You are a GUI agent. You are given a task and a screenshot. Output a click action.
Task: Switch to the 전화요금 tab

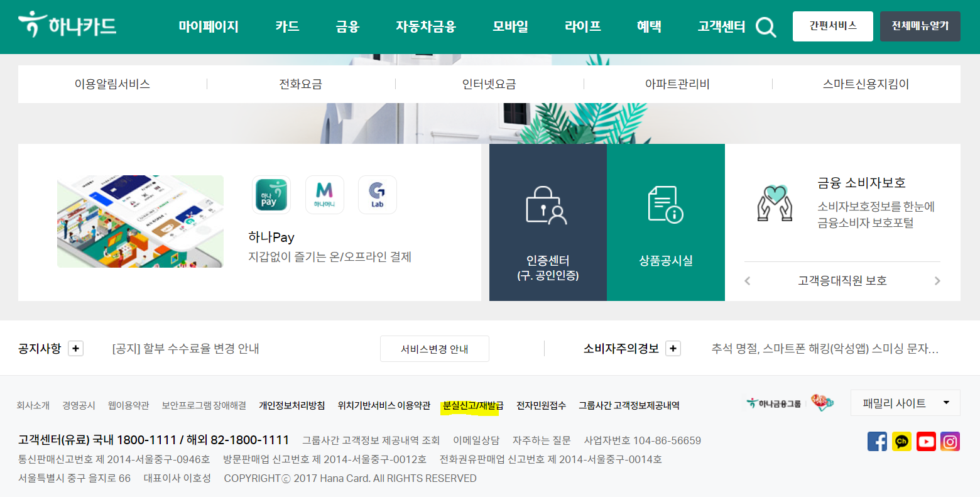(x=302, y=84)
